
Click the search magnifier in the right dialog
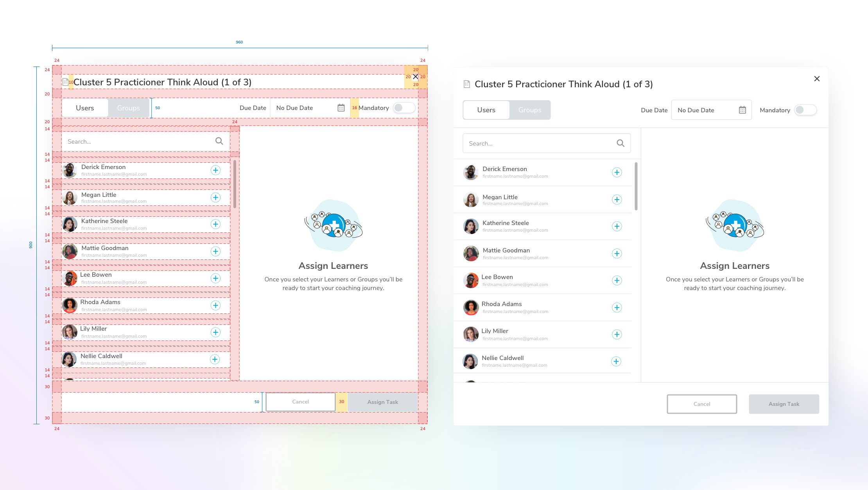[x=621, y=143]
